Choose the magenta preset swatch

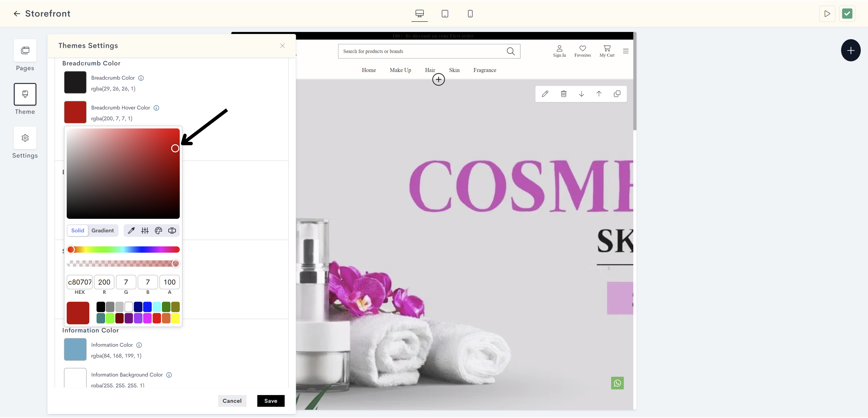[147, 318]
